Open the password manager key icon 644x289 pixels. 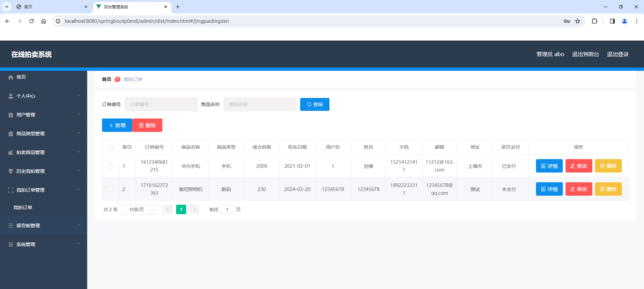pos(567,21)
